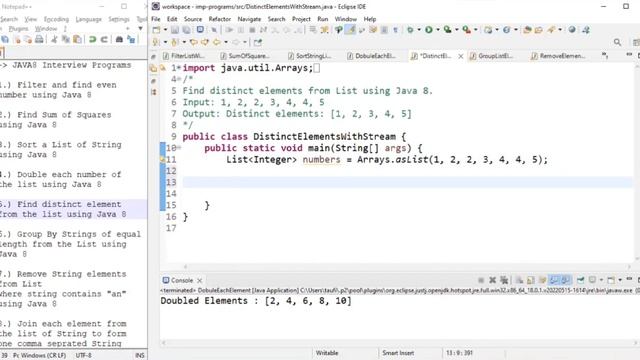
Task: Click the Back navigation arrow in the toolbar
Action: coord(216,42)
